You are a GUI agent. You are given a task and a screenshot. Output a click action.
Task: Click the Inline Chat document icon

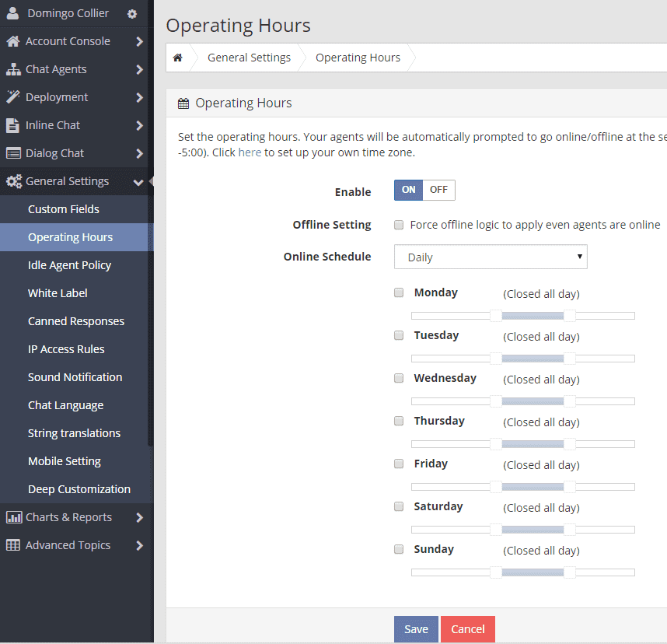[13, 125]
